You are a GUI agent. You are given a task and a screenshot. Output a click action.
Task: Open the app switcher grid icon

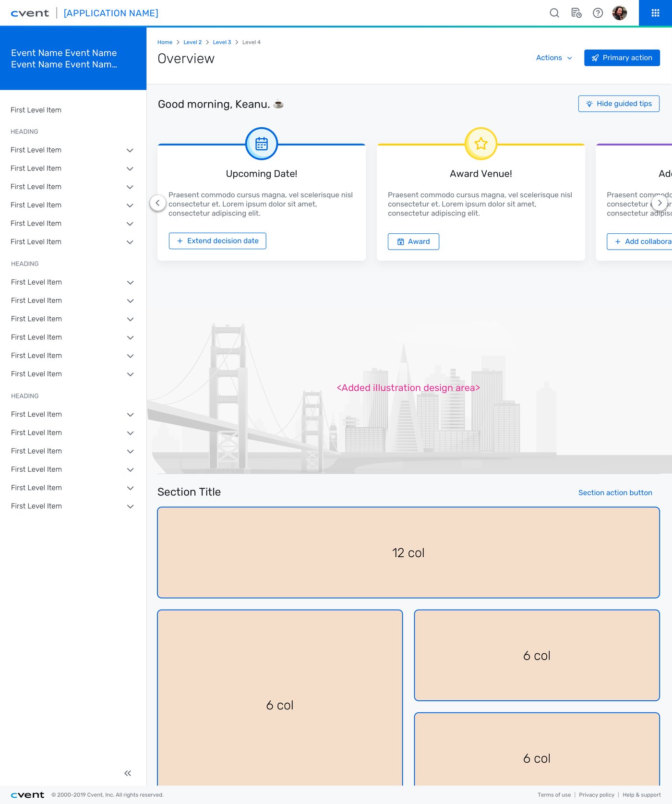655,13
